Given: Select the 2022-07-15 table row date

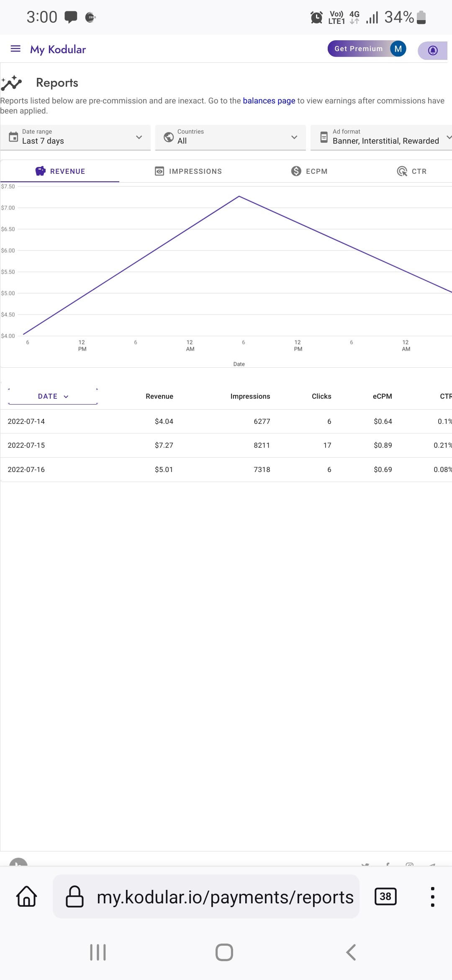Looking at the screenshot, I should (26, 445).
